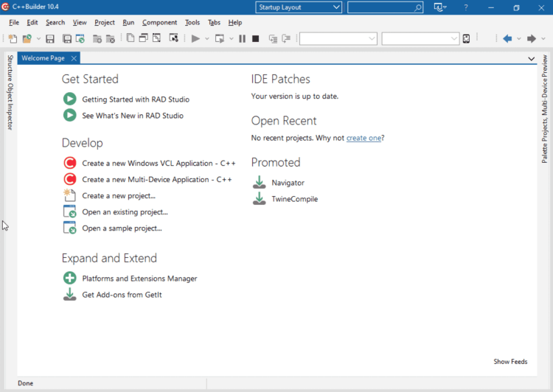Click the Pause icon in toolbar
The width and height of the screenshot is (553, 392).
pos(243,38)
